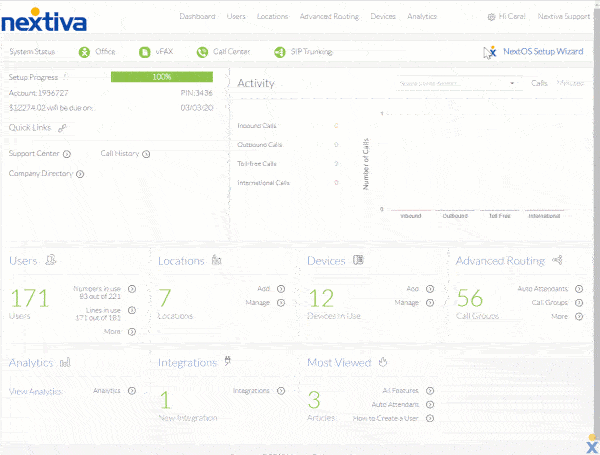Open the Devices top navigation item
The image size is (600, 455).
[x=383, y=16]
